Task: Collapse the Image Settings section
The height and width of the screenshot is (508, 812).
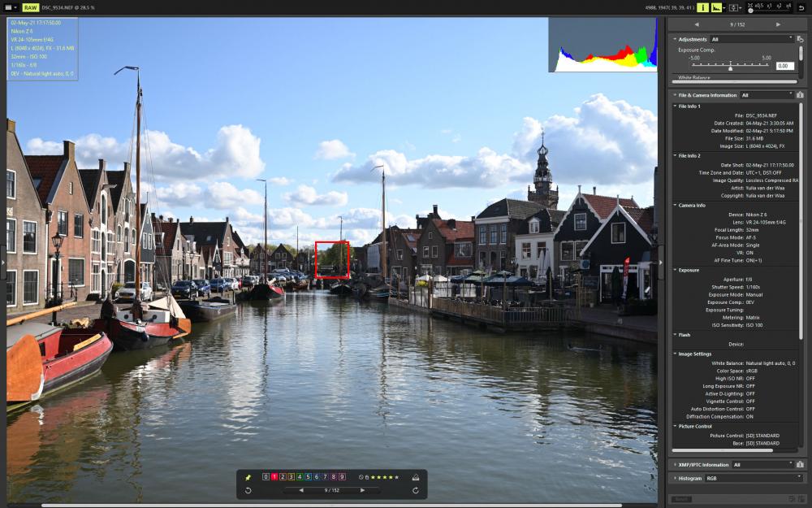Action: pos(676,354)
